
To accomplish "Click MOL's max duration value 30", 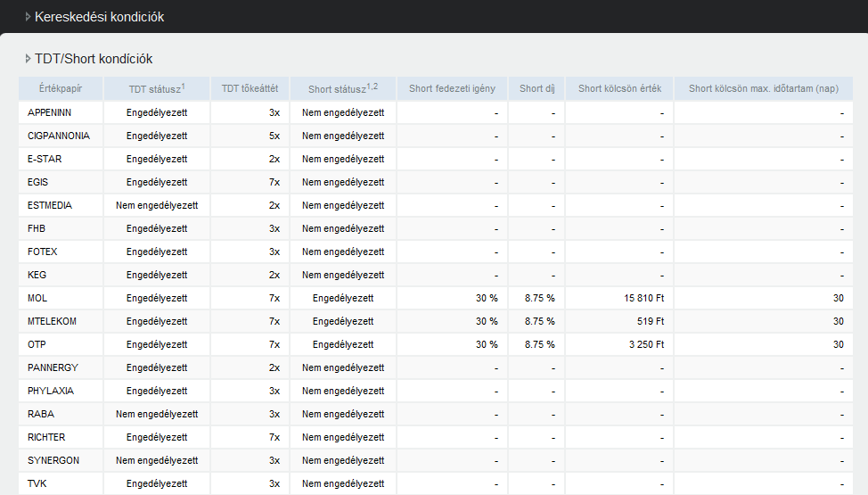I will [838, 298].
